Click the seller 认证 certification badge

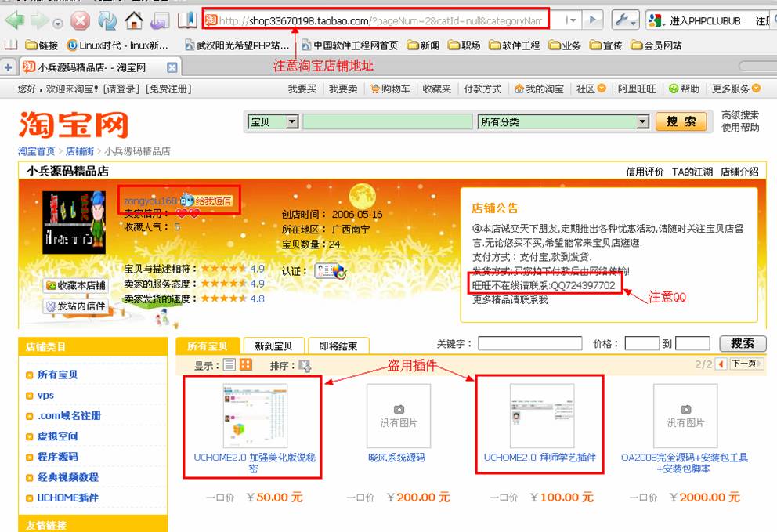click(x=331, y=271)
